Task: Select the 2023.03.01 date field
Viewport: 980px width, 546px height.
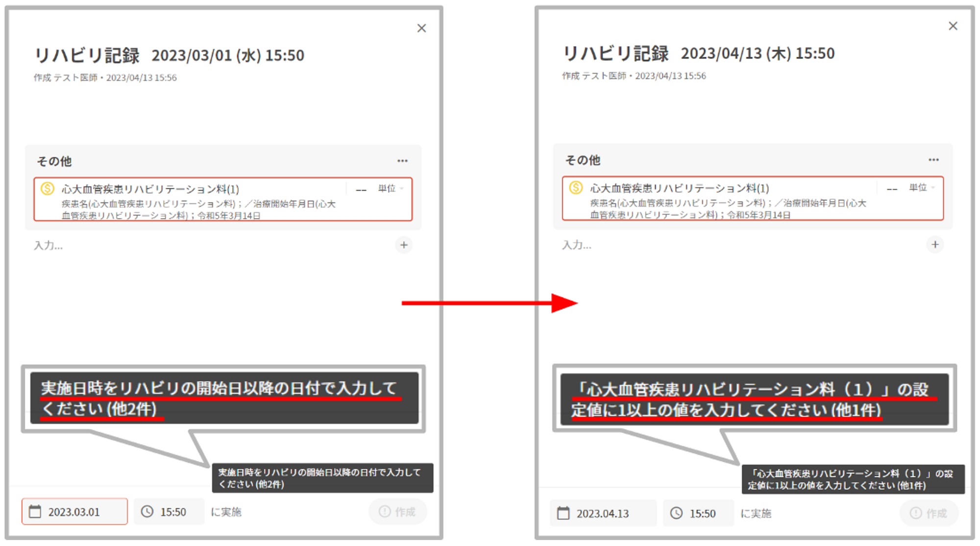Action: (74, 512)
